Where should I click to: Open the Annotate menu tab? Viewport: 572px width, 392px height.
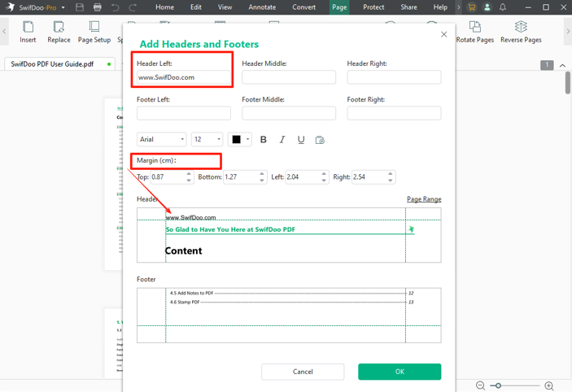tap(262, 7)
